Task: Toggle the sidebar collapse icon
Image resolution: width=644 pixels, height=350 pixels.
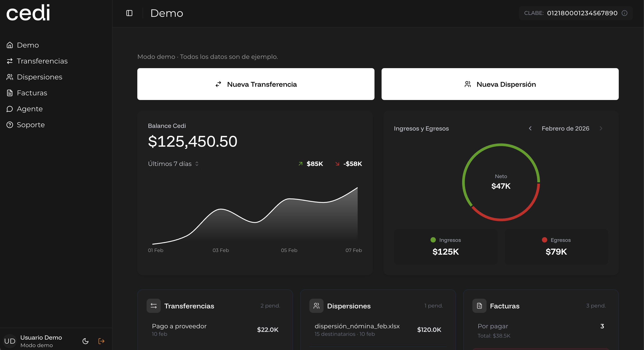Action: point(129,13)
